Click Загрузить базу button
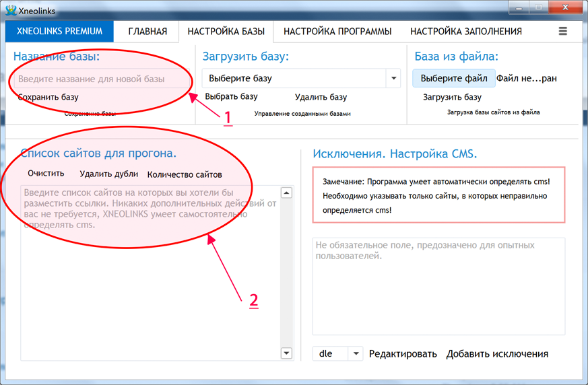This screenshot has width=588, height=385. click(x=452, y=97)
